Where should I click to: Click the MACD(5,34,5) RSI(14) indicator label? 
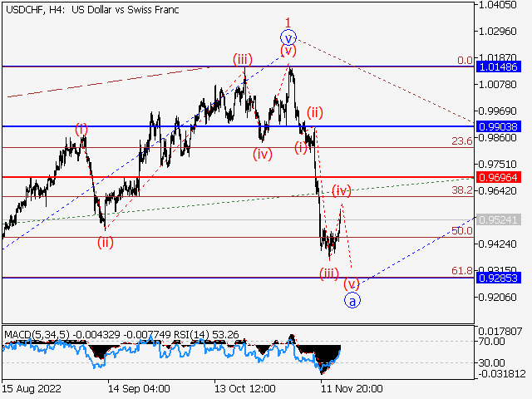point(122,335)
